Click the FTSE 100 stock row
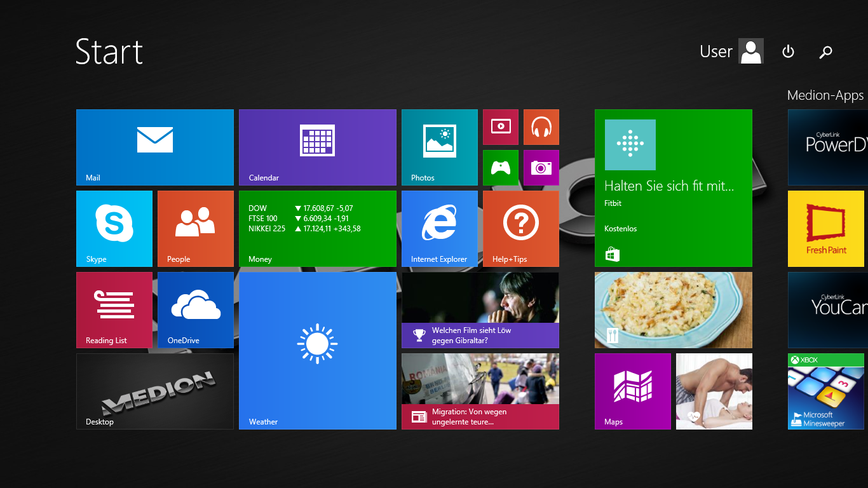 pyautogui.click(x=299, y=219)
